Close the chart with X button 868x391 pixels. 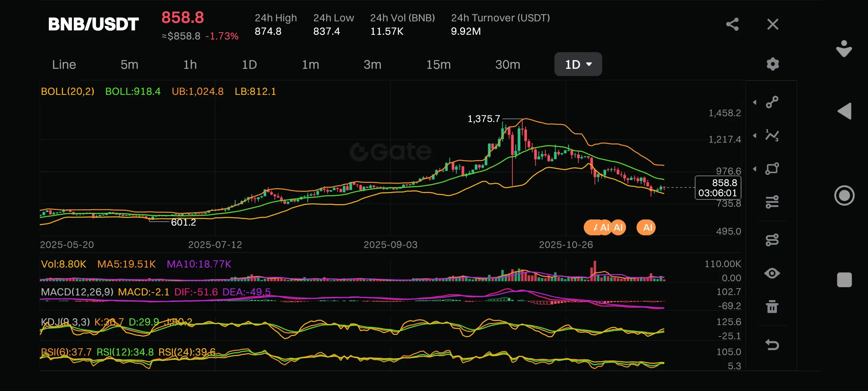(773, 24)
